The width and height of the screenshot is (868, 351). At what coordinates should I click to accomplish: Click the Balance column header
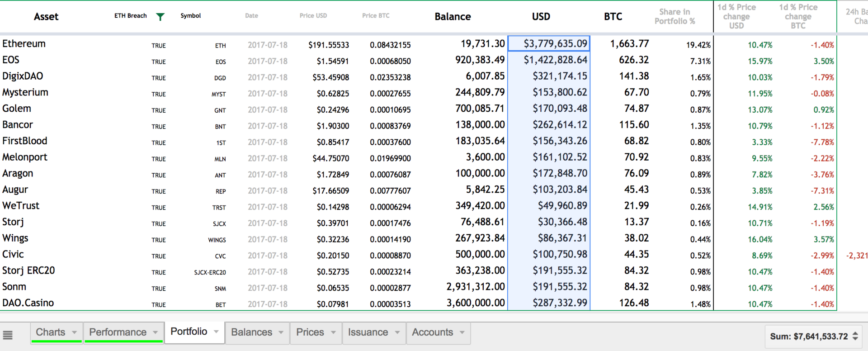(453, 17)
